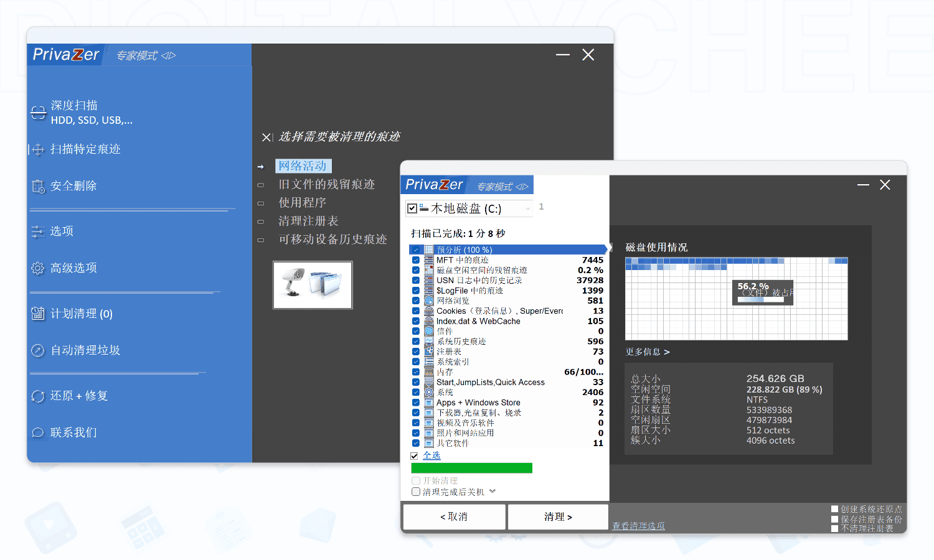Choose 清理注册表 from the trace list
The image size is (934, 560).
pyautogui.click(x=308, y=221)
